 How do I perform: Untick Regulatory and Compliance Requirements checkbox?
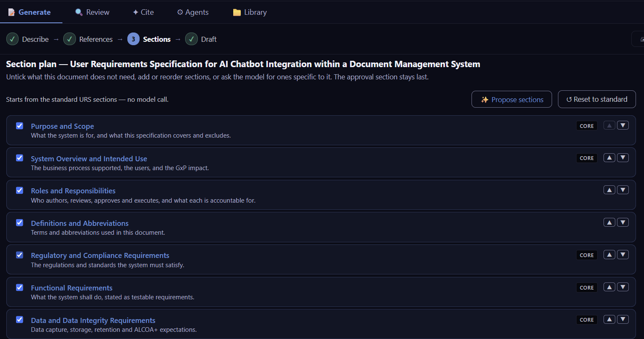(x=19, y=255)
